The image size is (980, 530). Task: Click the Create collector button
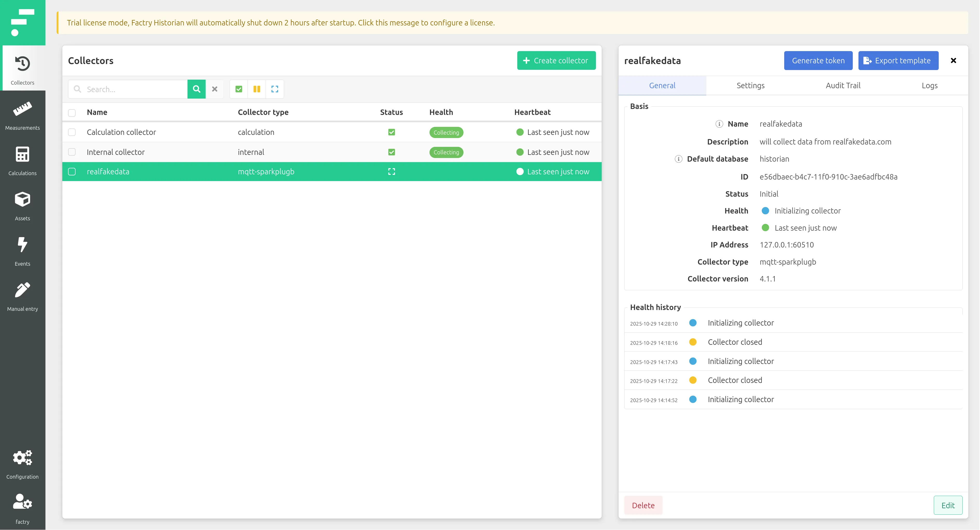click(x=556, y=60)
